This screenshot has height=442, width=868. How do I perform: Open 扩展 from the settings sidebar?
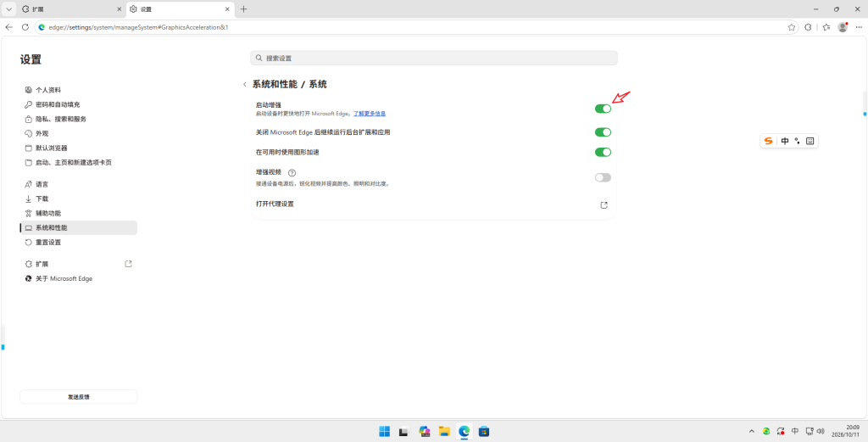78,264
